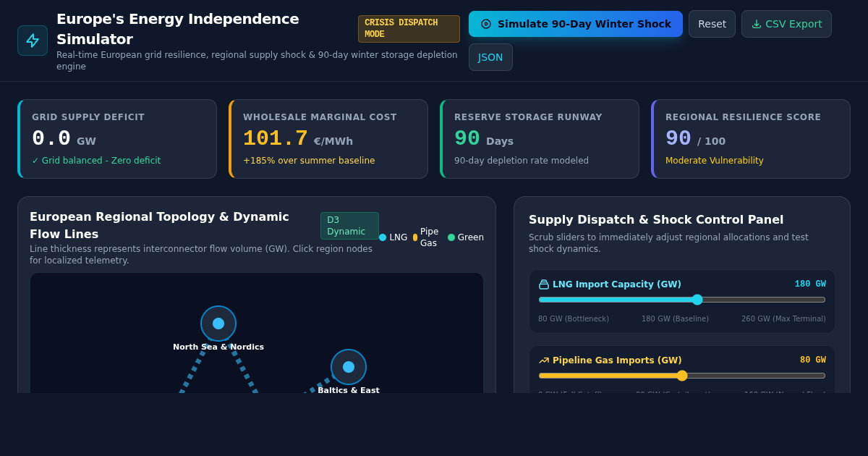
Task: Click the Supply Dispatch & Shock Control Panel heading
Action: [656, 220]
